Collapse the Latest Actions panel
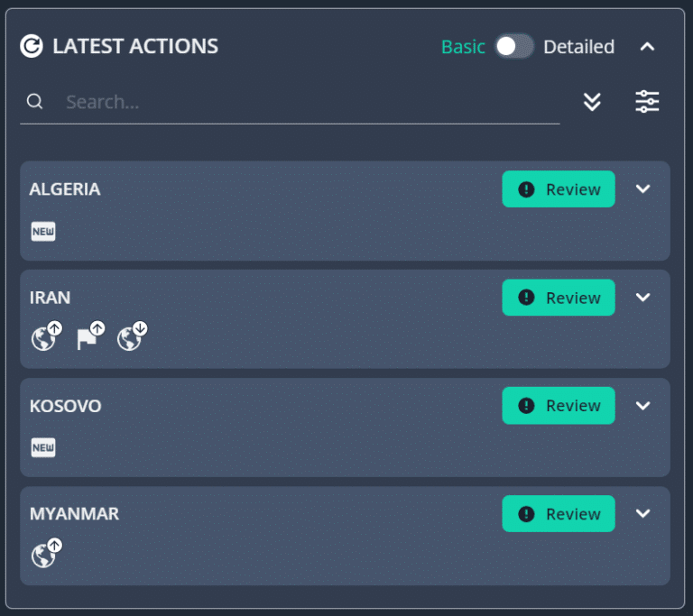The image size is (693, 616). (647, 46)
